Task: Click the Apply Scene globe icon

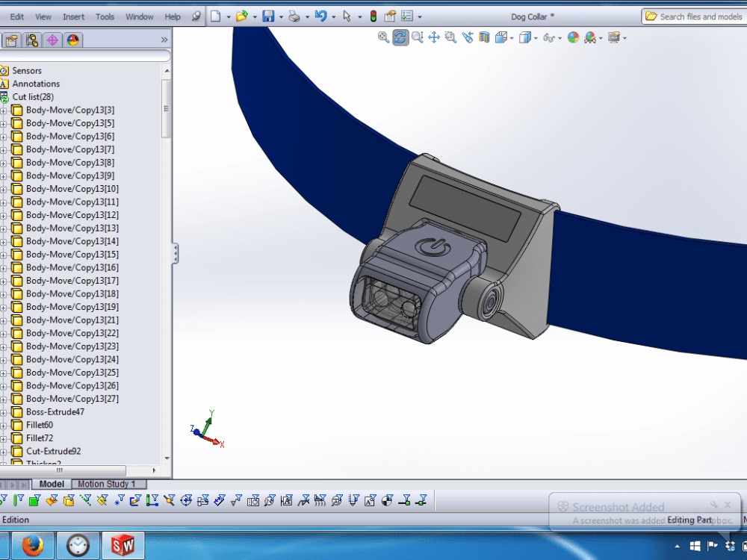Action: coord(573,37)
